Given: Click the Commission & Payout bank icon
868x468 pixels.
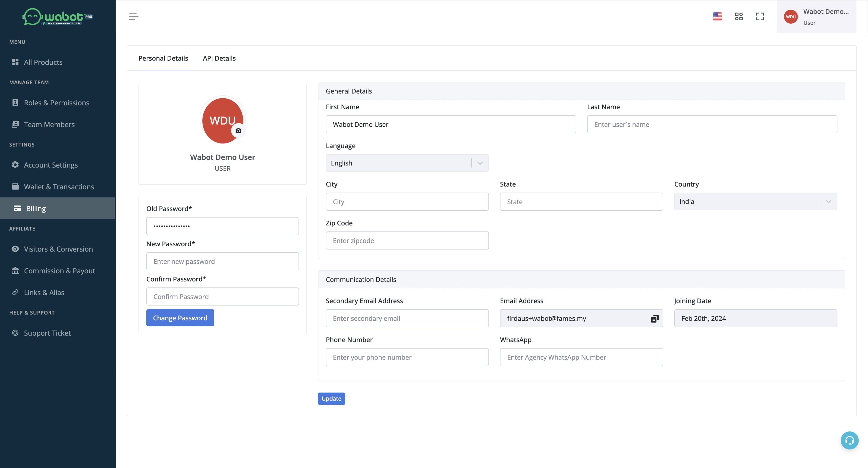Looking at the screenshot, I should tap(15, 270).
